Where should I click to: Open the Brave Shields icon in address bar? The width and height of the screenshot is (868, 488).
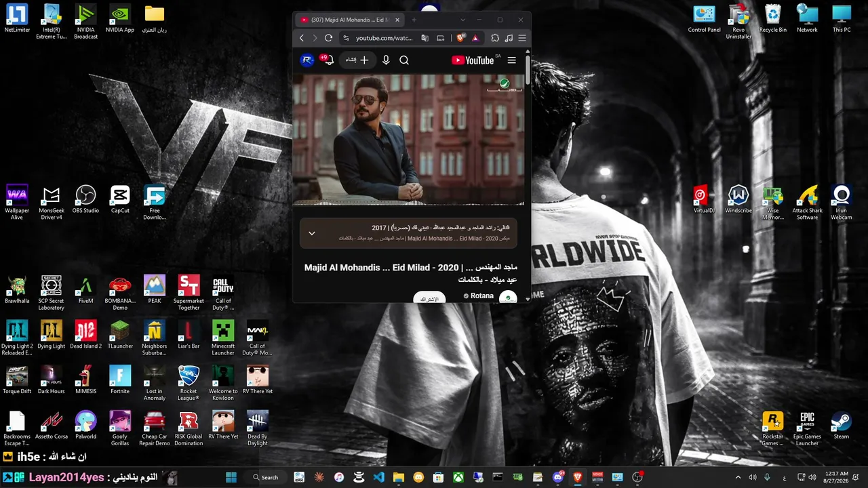(x=461, y=38)
